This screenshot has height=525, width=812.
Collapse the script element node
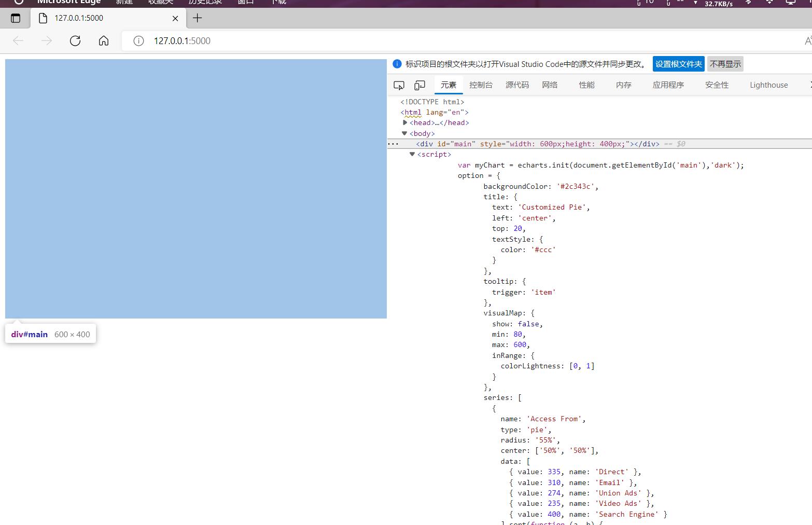pyautogui.click(x=412, y=154)
